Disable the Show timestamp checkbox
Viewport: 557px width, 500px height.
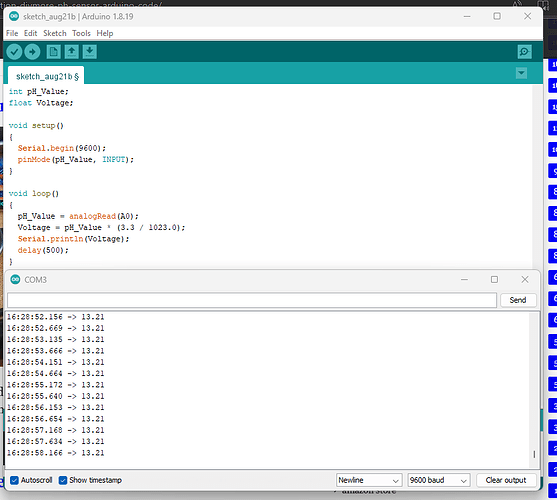[x=63, y=480]
